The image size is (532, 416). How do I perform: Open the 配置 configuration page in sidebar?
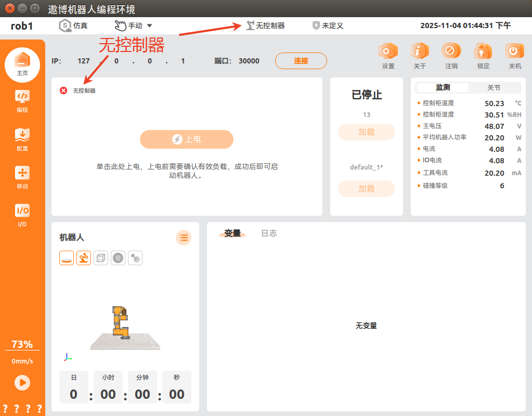tap(22, 139)
